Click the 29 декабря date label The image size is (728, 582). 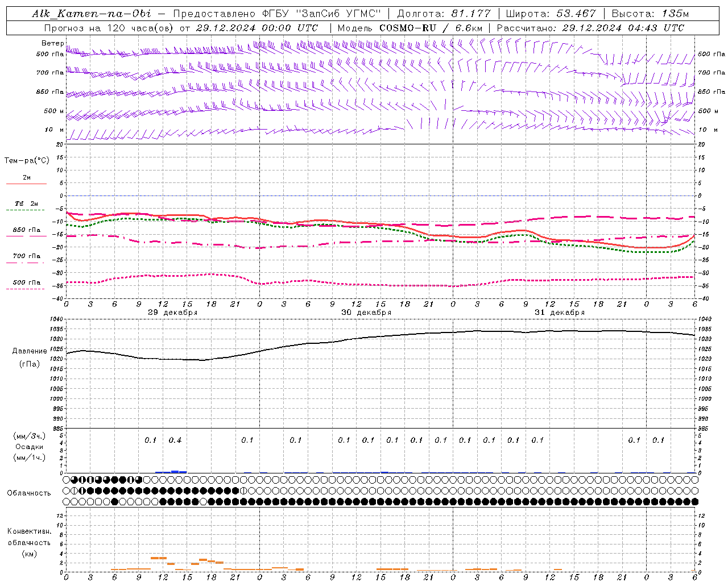[x=173, y=313]
